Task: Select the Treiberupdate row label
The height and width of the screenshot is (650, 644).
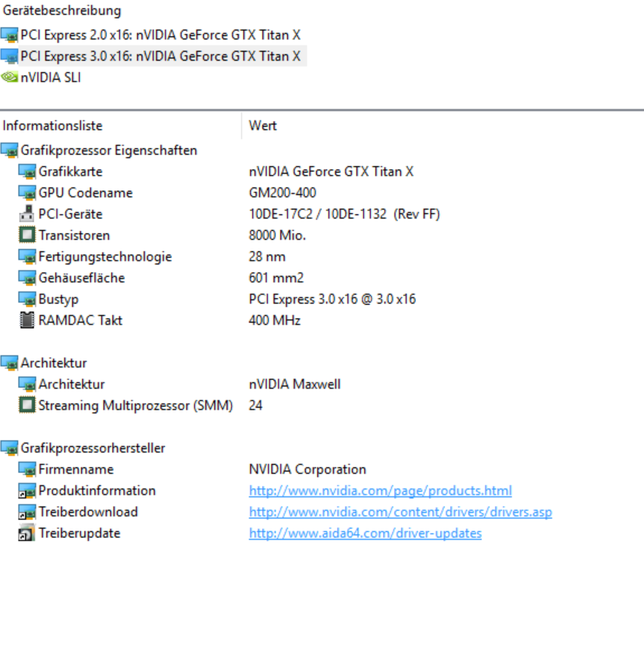Action: coord(80,533)
